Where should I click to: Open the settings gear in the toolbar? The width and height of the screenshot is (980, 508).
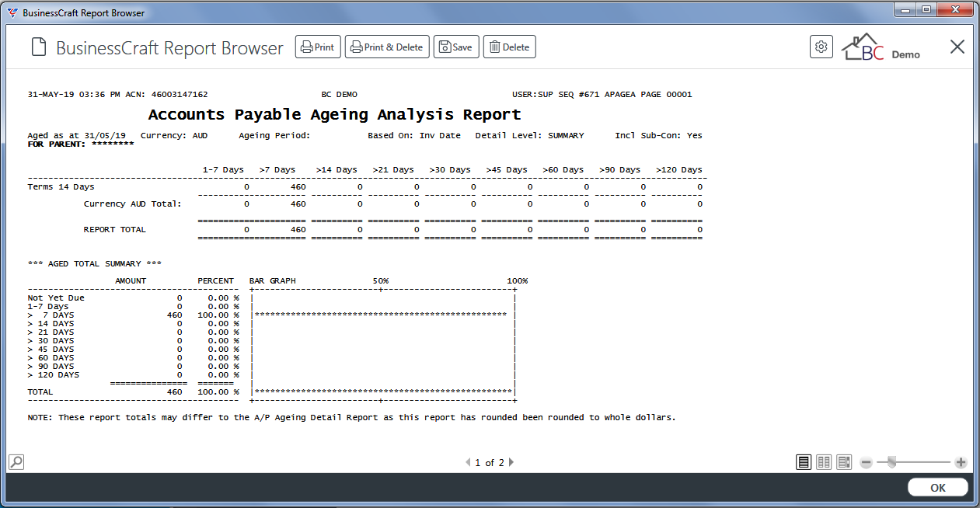[821, 47]
